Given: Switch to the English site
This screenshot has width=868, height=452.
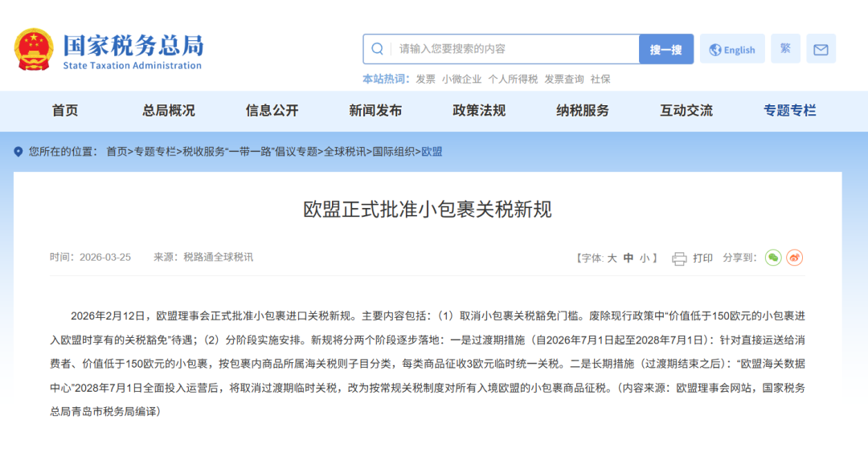Looking at the screenshot, I should pyautogui.click(x=732, y=49).
